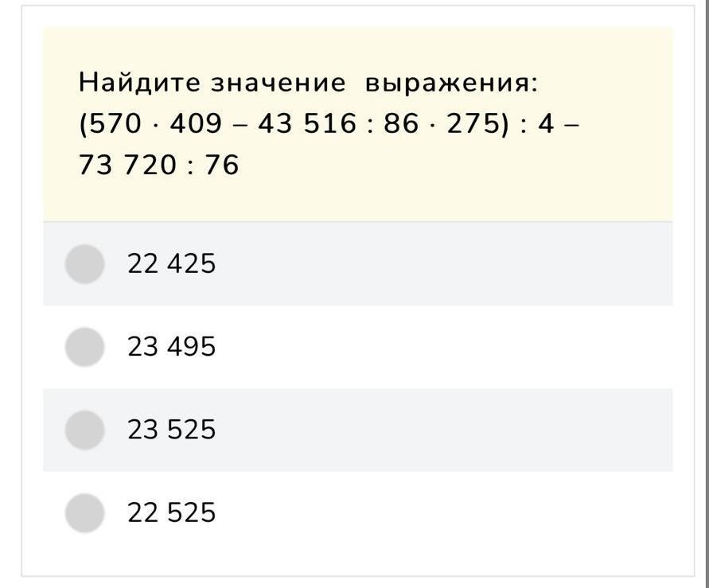Mark the radio circle beside 22 525

tap(84, 512)
